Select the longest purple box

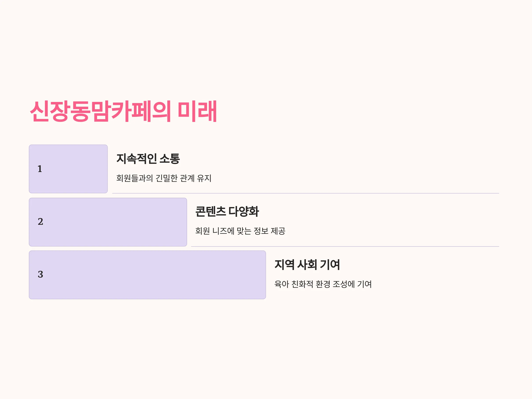tap(147, 275)
